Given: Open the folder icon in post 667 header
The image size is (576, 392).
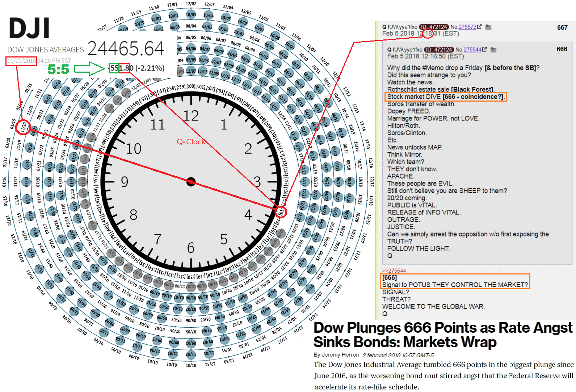Looking at the screenshot, I should (x=488, y=27).
